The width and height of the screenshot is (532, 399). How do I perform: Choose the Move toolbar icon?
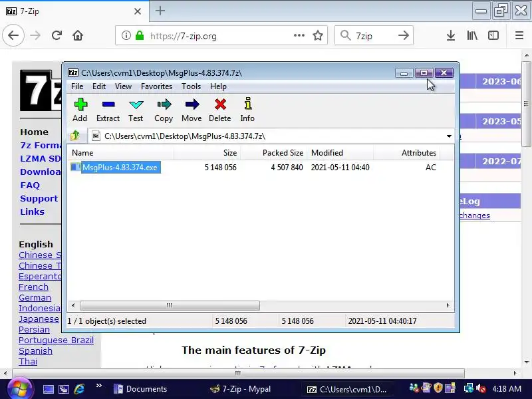click(x=192, y=110)
